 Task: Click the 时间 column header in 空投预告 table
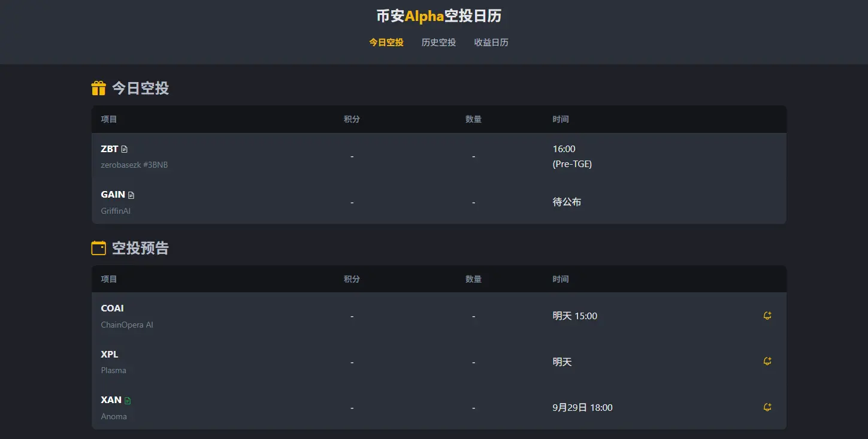pyautogui.click(x=561, y=278)
